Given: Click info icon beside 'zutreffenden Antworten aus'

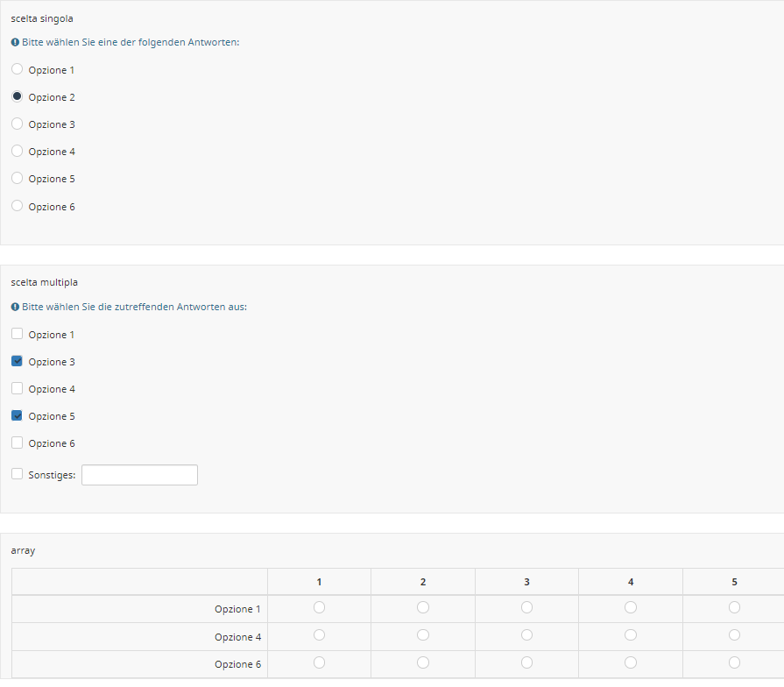Looking at the screenshot, I should coord(15,307).
